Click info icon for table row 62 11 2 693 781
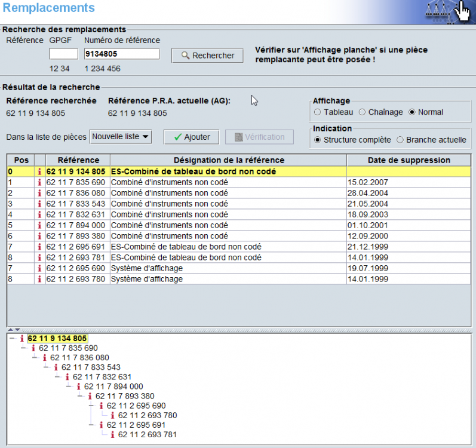This screenshot has width=476, height=448. coord(39,257)
